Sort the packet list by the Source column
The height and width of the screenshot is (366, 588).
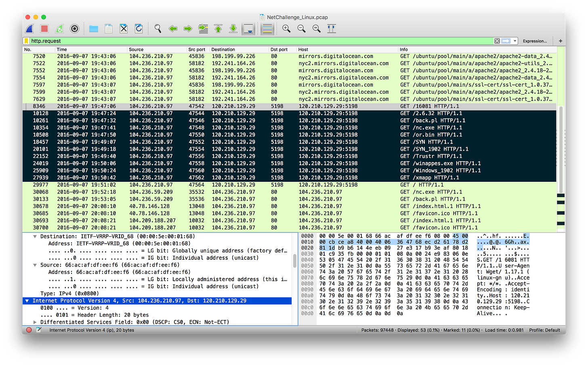tap(157, 49)
